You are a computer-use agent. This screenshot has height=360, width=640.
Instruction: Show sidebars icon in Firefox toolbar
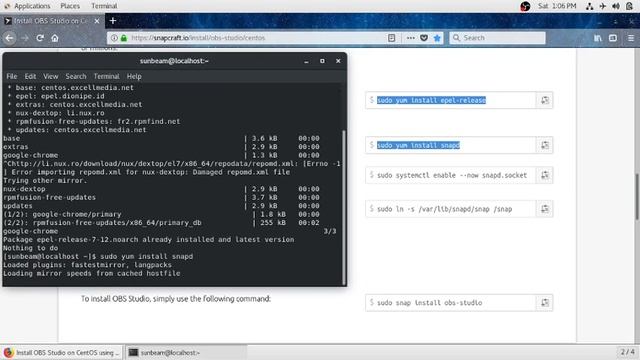[613, 38]
